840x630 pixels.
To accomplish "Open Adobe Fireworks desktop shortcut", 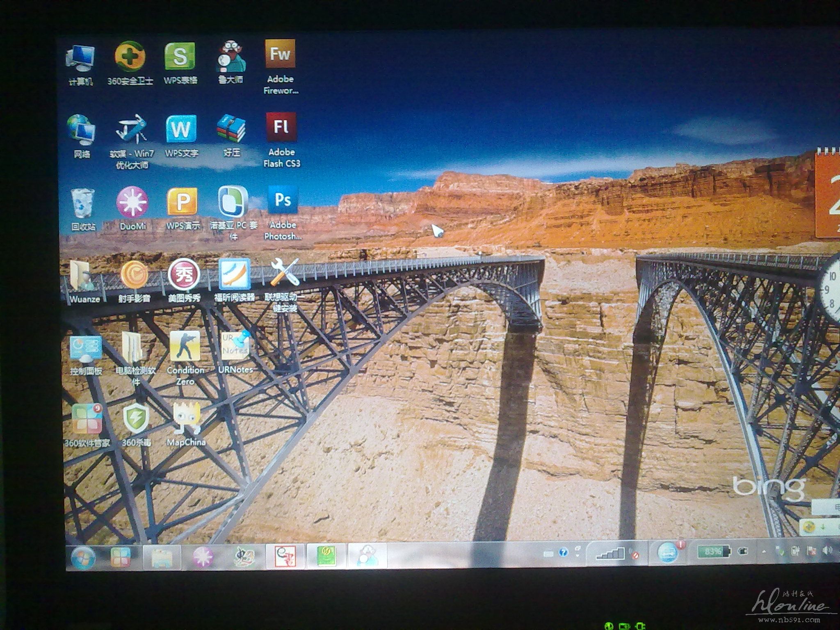I will click(x=280, y=55).
